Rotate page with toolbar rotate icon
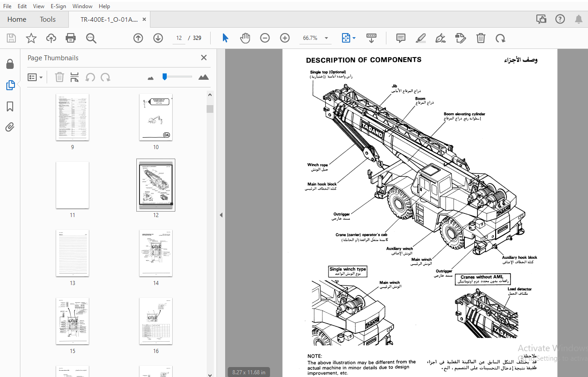 pyautogui.click(x=501, y=38)
